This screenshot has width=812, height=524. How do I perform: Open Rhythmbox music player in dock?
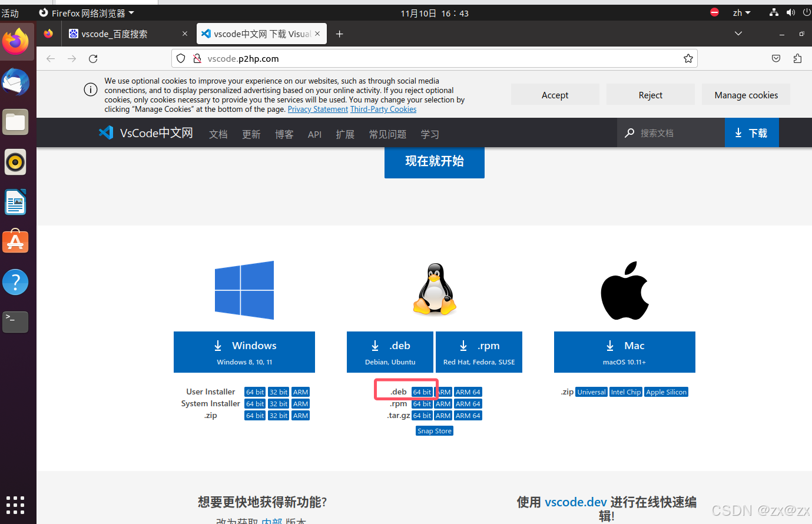tap(16, 162)
